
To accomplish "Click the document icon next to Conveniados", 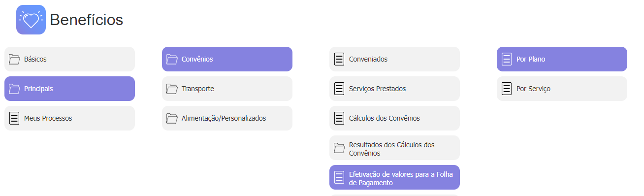I will [x=339, y=59].
